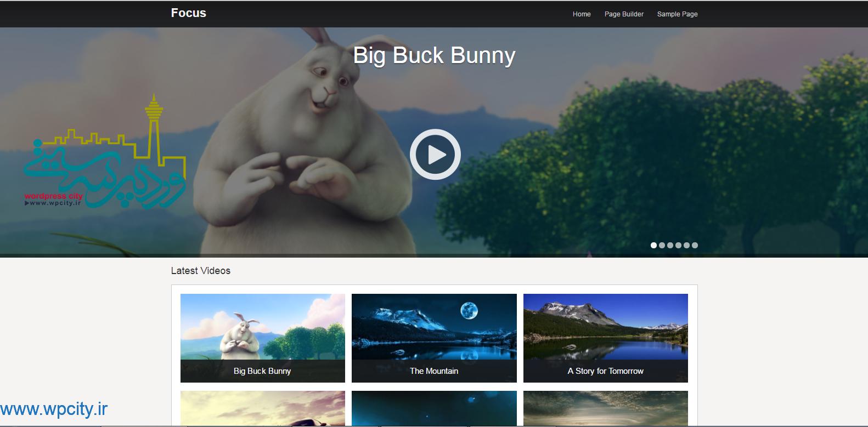868x427 pixels.
Task: Select the second slider pagination dot
Action: coord(662,245)
